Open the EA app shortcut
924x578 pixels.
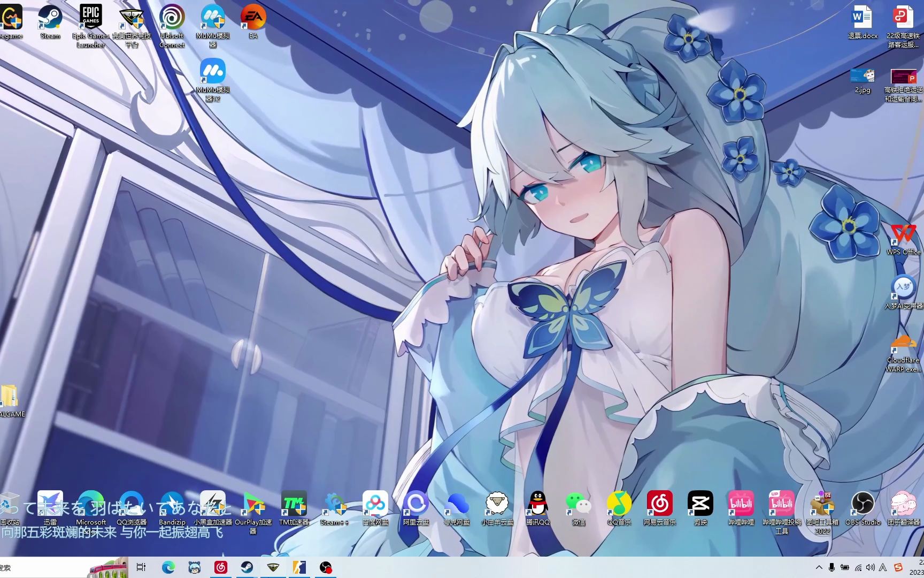pos(253,21)
